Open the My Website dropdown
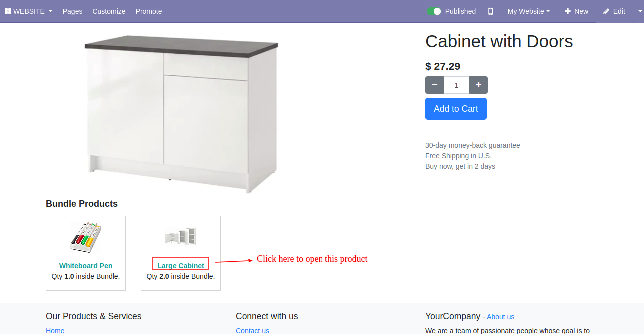 pos(529,11)
